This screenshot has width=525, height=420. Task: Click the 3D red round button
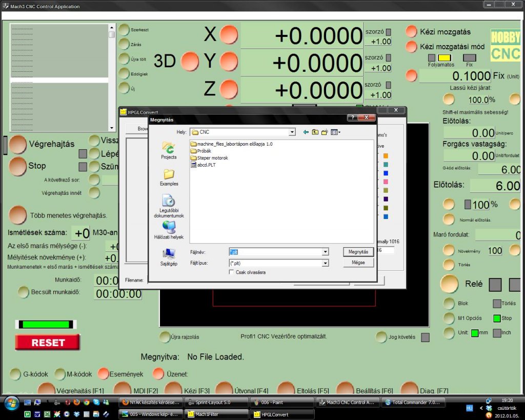[190, 62]
